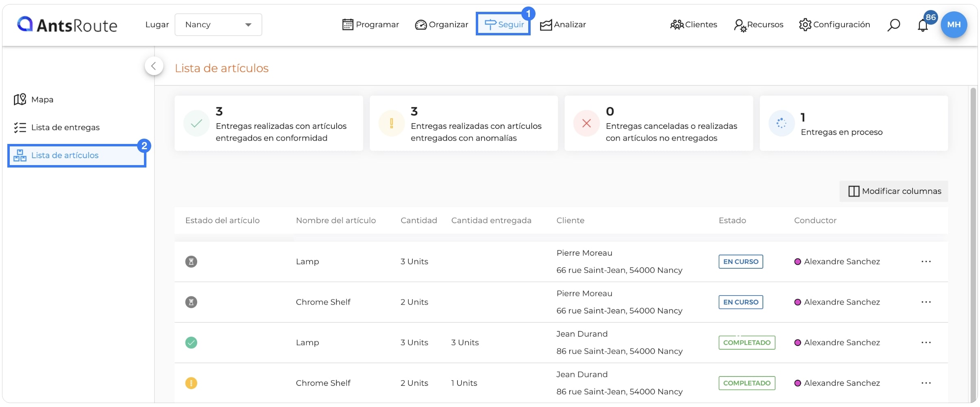The image size is (980, 407).
Task: Click the red X canceled deliveries icon
Action: (x=586, y=123)
